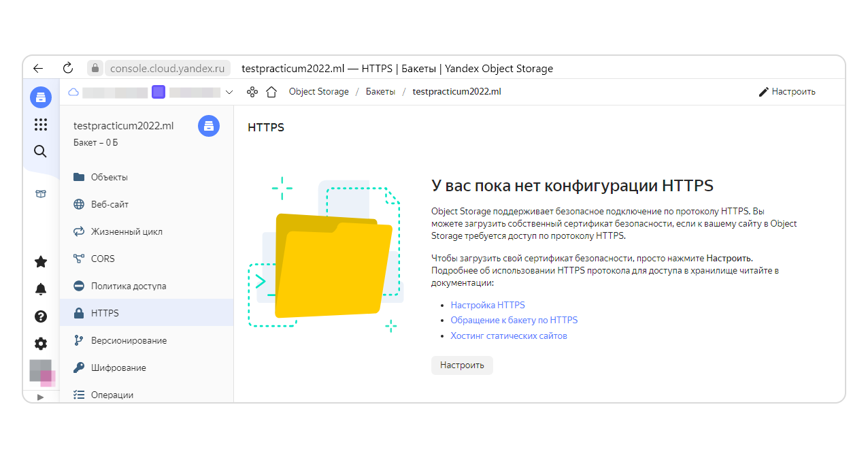Click the Бакет – 0 Б size label
868x458 pixels.
(x=96, y=143)
